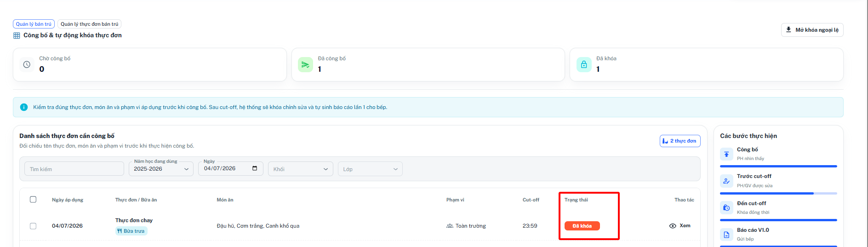
Task: Select the Đã công bố summary card
Action: [x=428, y=65]
